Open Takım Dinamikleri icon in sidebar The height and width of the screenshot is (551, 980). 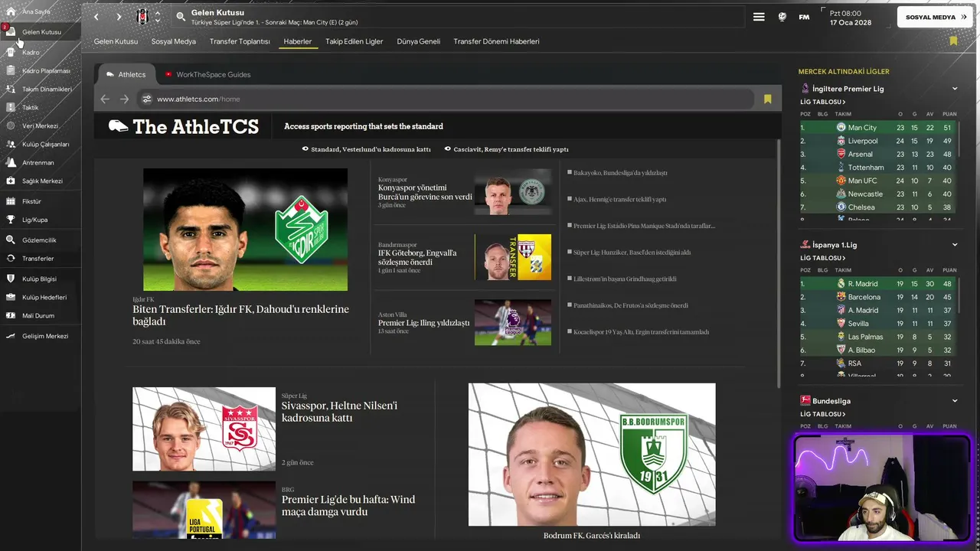coord(11,89)
